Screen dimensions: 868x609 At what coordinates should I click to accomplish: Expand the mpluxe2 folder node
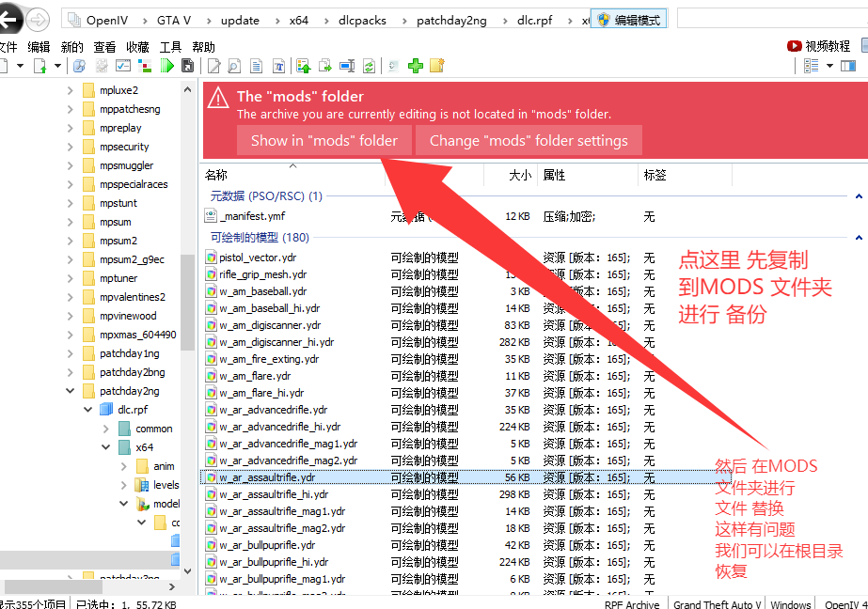[x=71, y=90]
